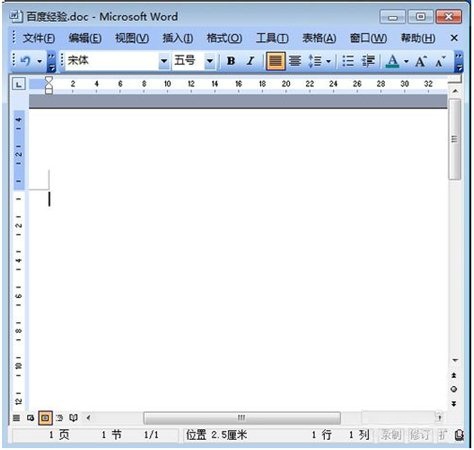The width and height of the screenshot is (474, 450).
Task: Click the Increase Indent icon
Action: click(368, 61)
